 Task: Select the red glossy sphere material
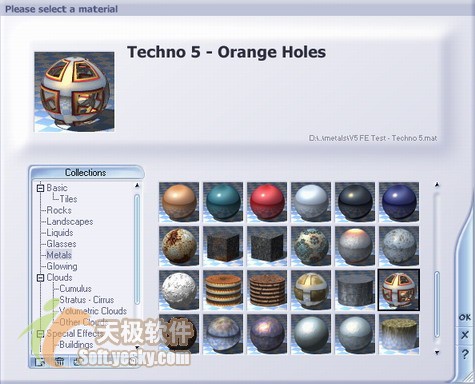coord(267,202)
